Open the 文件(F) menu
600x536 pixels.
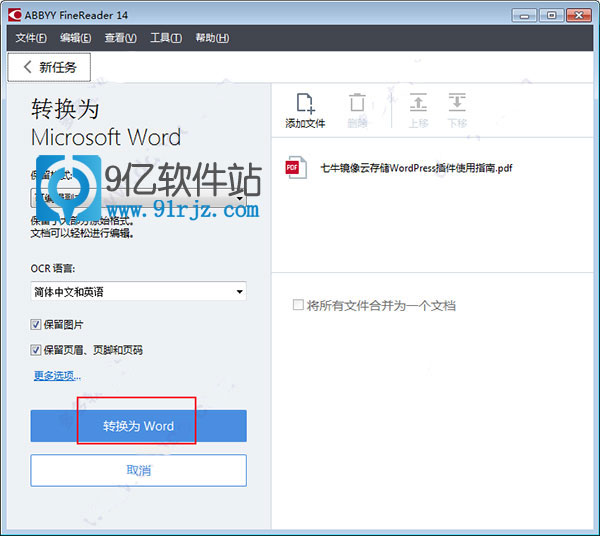pyautogui.click(x=31, y=38)
